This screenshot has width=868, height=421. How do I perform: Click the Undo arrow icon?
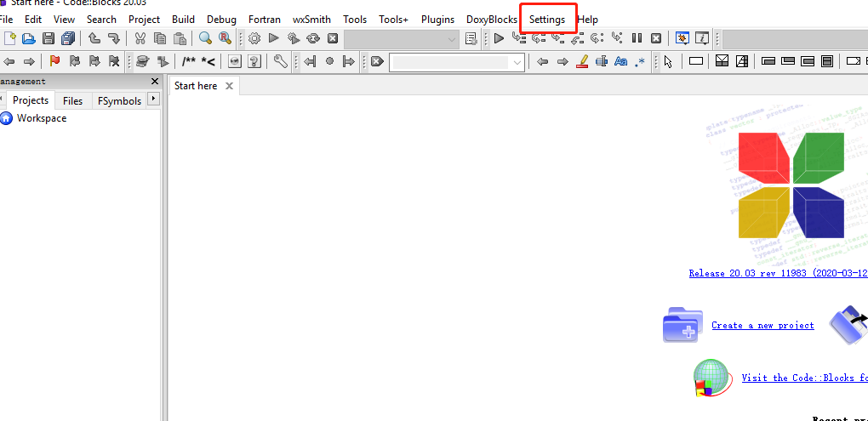click(x=94, y=38)
